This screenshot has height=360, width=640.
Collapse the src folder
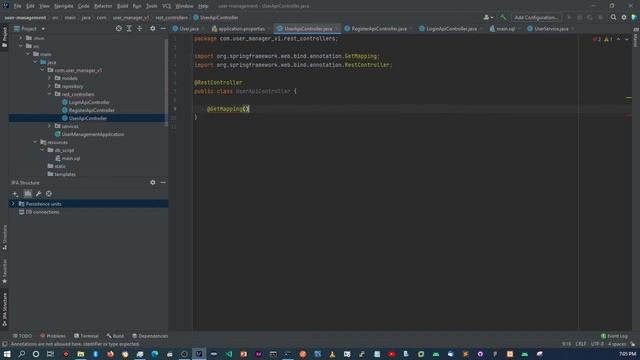[x=21, y=46]
